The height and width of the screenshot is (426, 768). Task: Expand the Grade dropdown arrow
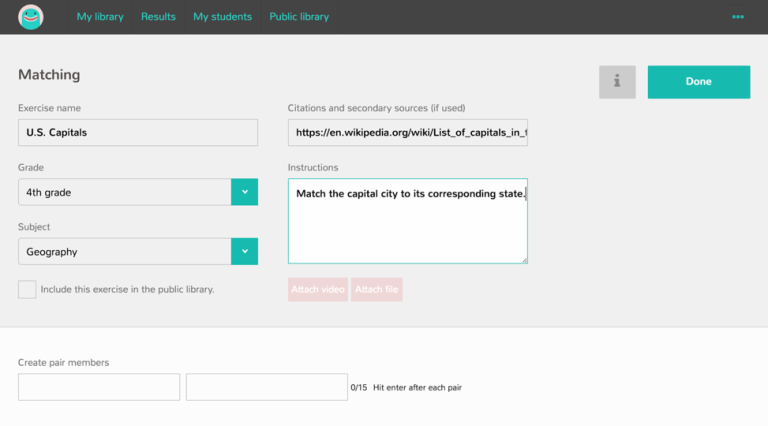pyautogui.click(x=244, y=192)
